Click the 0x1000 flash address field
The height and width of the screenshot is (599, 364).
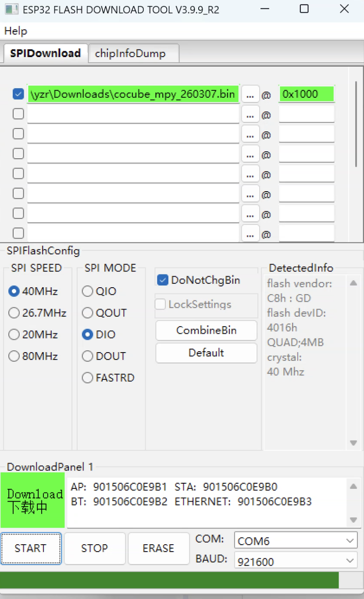306,94
